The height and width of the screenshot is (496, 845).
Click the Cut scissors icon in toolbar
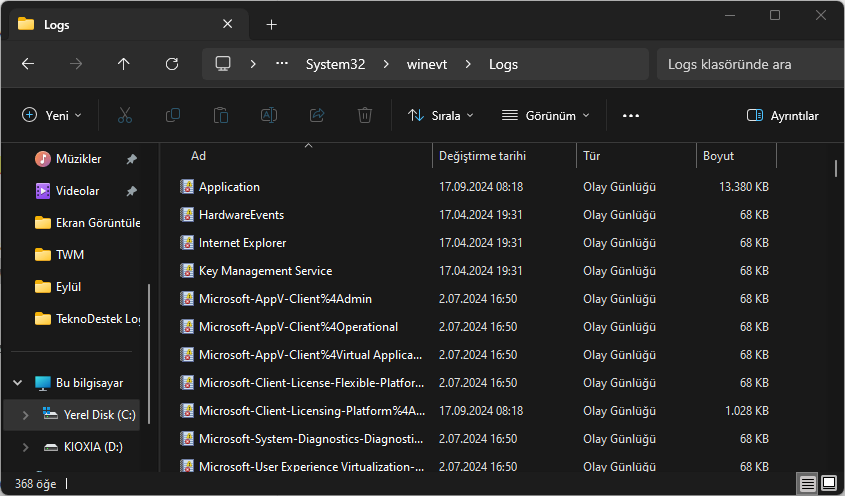(124, 115)
